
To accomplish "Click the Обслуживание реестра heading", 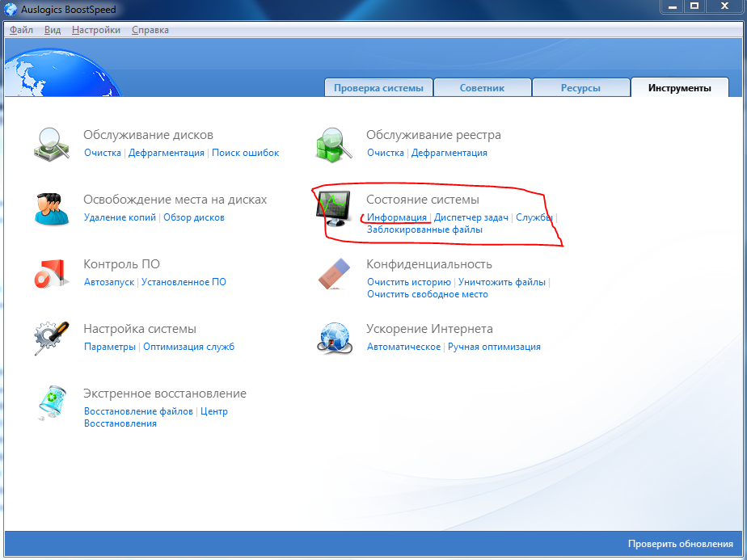I will pyautogui.click(x=433, y=135).
